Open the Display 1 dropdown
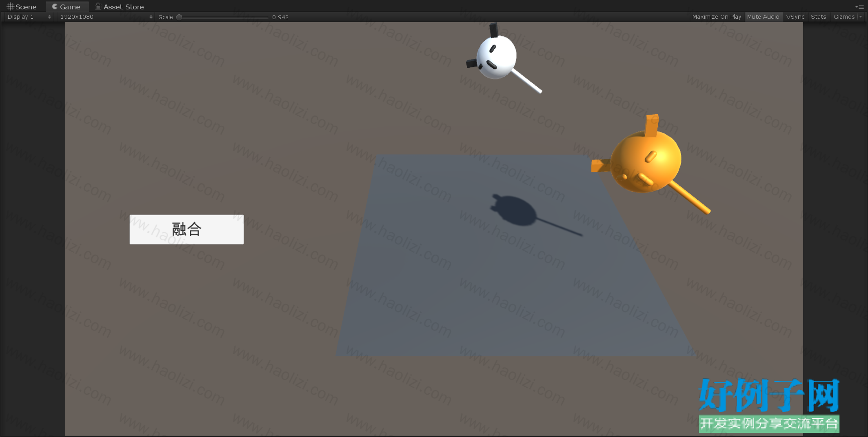This screenshot has width=868, height=437. pos(29,17)
